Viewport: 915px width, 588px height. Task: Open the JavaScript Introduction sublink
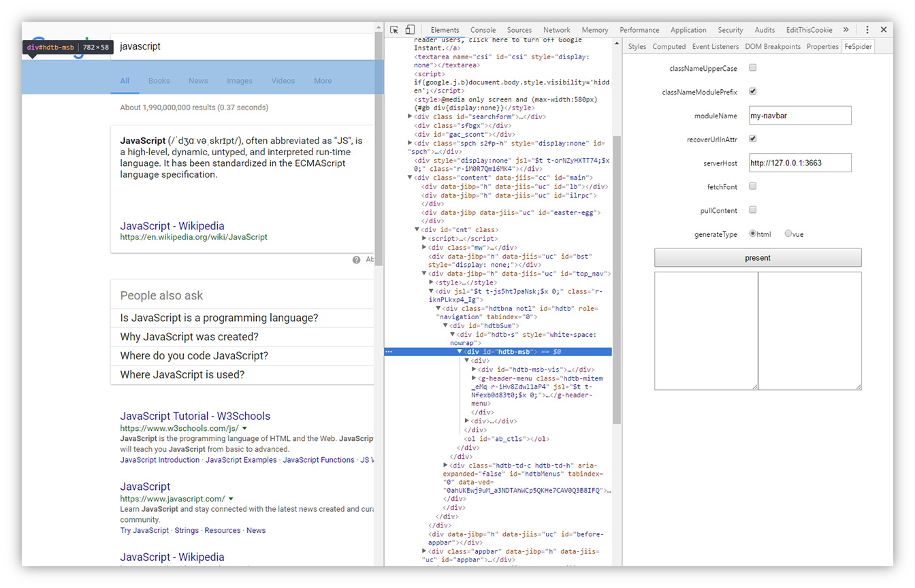[x=160, y=460]
